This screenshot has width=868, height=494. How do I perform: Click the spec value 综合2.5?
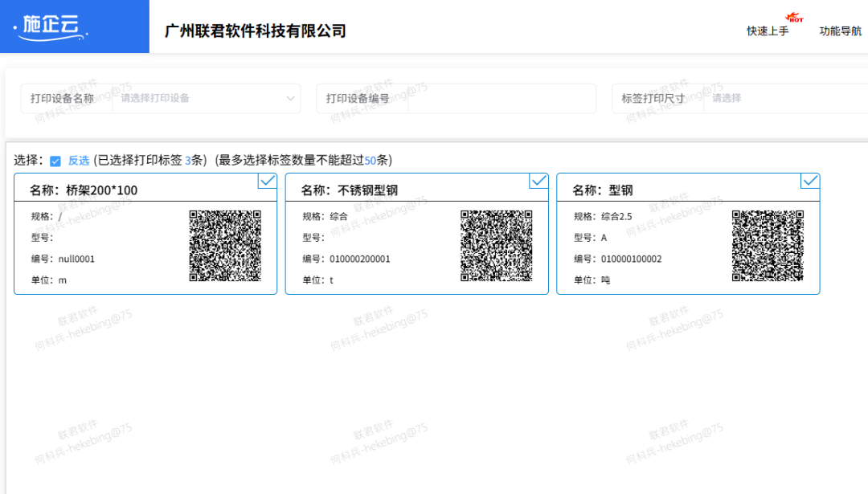(616, 216)
